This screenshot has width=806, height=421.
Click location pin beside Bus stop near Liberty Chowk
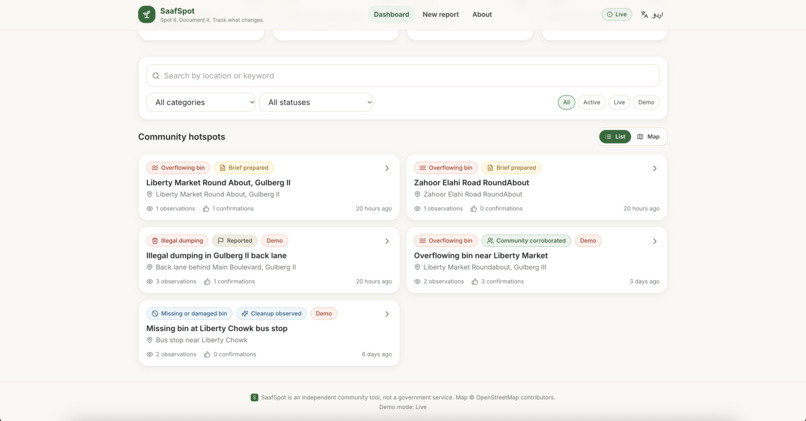click(x=150, y=340)
